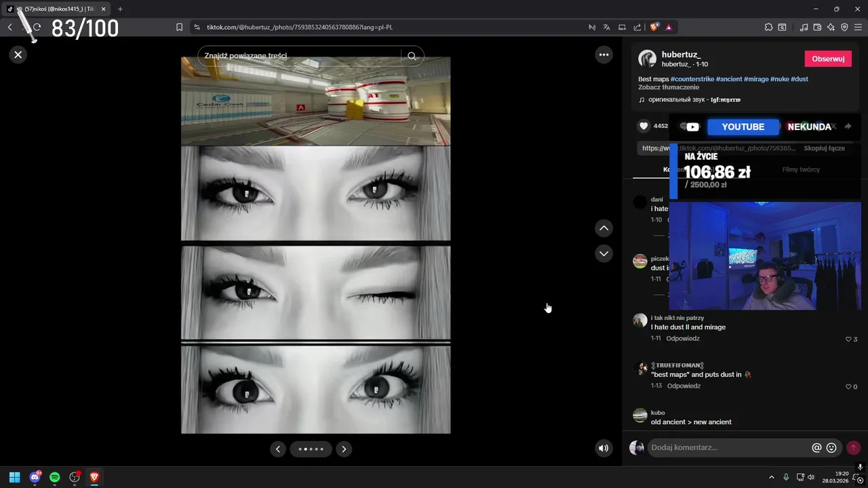The width and height of the screenshot is (868, 488).
Task: Open kubo commenter avatar
Action: (x=640, y=415)
